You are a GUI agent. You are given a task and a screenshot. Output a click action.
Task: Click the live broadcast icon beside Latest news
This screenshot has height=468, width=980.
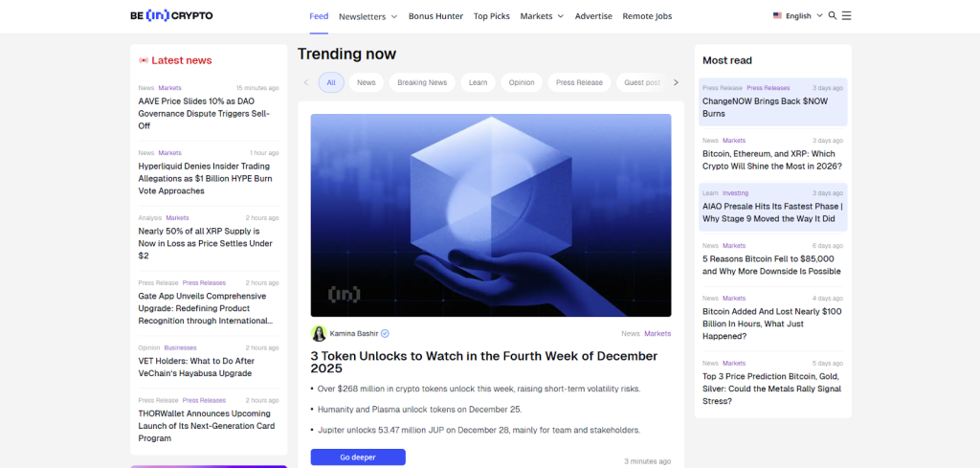point(144,60)
